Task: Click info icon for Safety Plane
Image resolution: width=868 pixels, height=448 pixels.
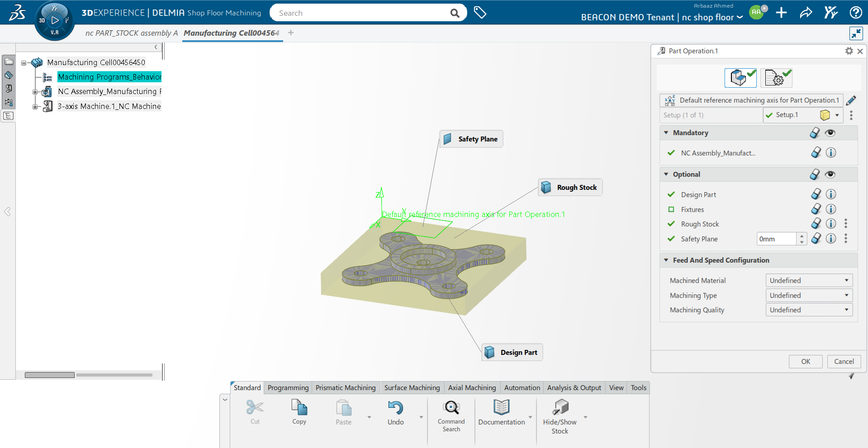Action: point(831,239)
